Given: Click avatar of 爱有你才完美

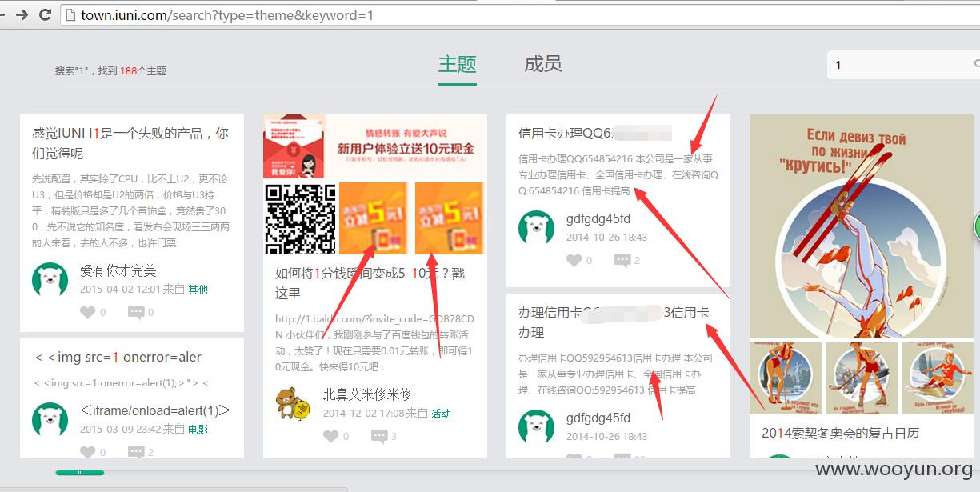Looking at the screenshot, I should click(x=50, y=279).
